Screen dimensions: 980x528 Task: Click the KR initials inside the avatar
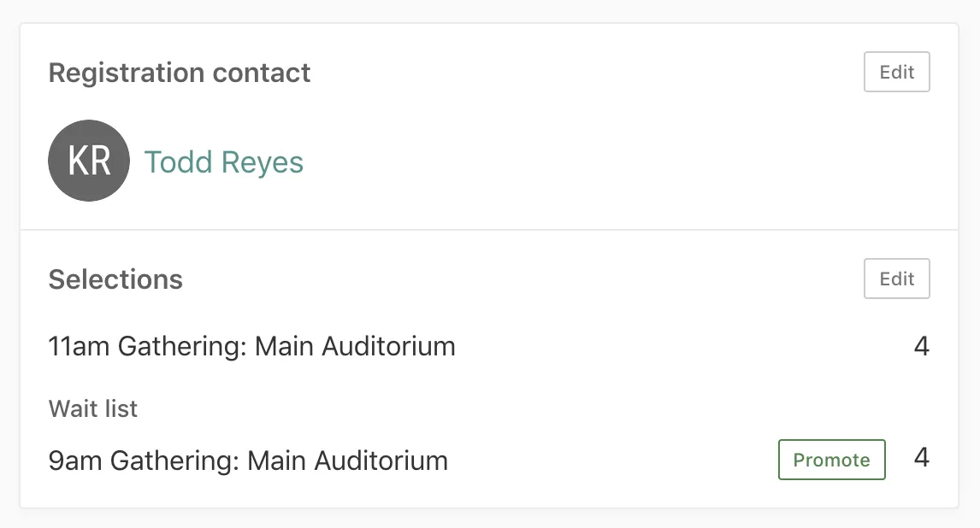click(89, 161)
